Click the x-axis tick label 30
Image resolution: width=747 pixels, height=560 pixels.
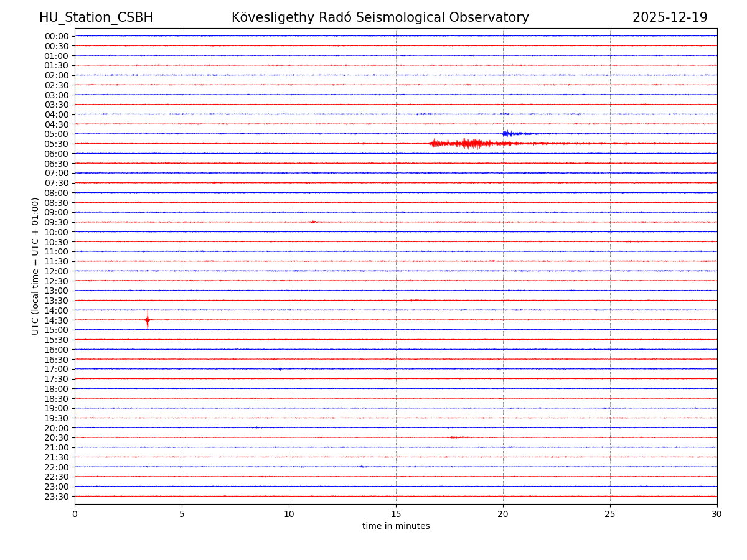(716, 515)
